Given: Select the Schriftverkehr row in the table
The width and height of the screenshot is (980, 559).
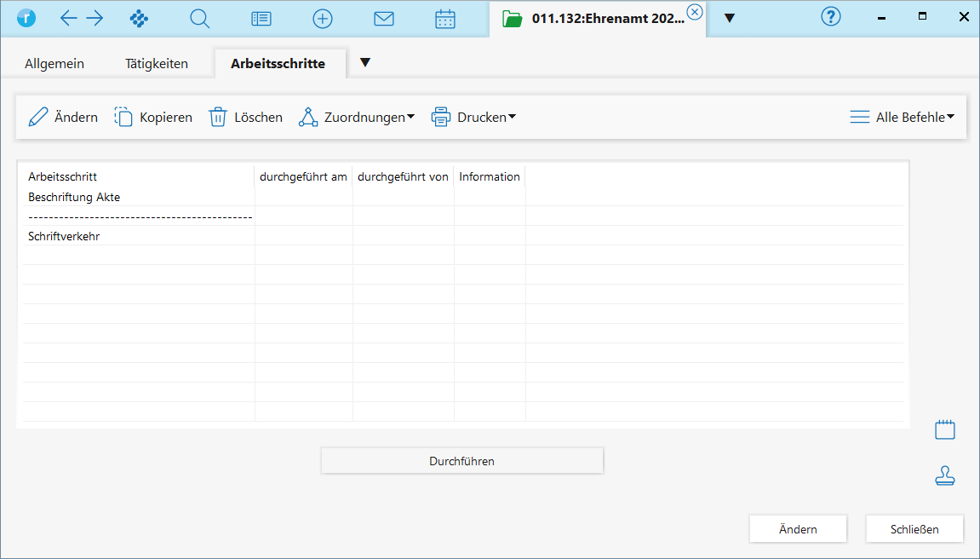Looking at the screenshot, I should click(65, 236).
